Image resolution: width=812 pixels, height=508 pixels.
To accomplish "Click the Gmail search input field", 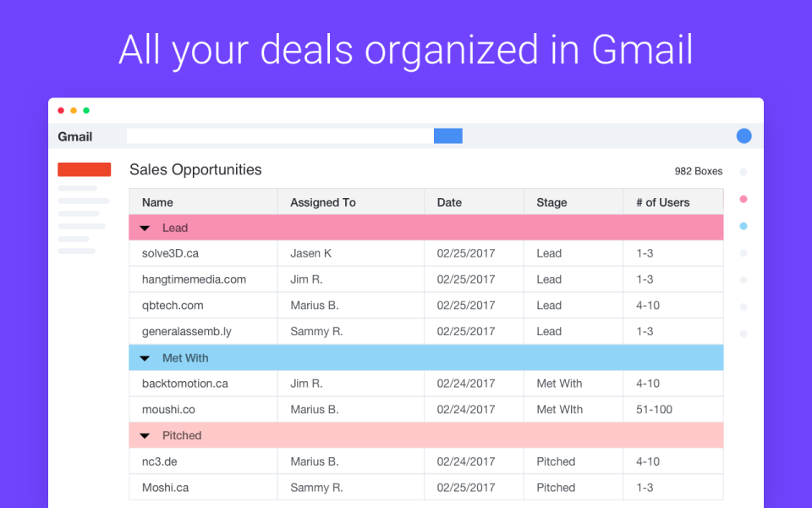I will tap(280, 135).
